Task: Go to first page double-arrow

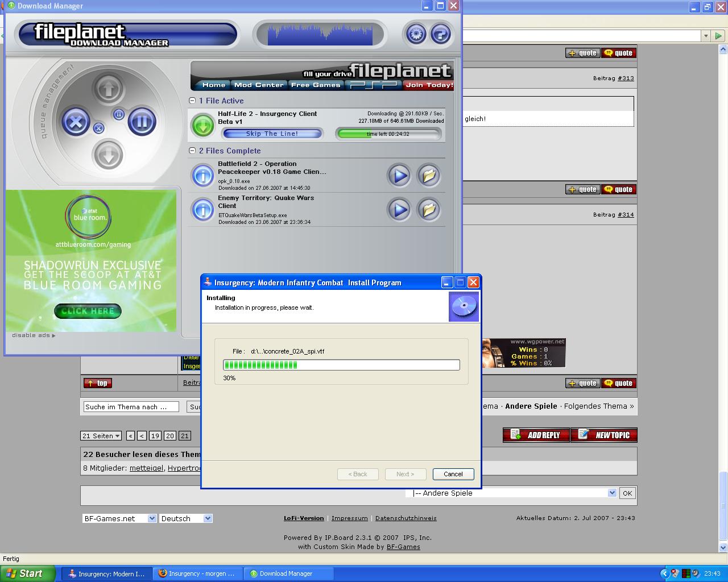Action: (130, 436)
